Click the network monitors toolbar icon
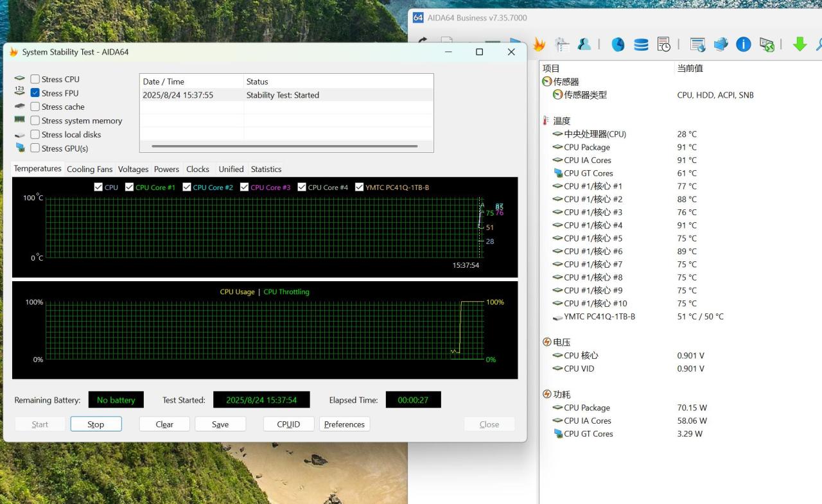 (x=721, y=44)
